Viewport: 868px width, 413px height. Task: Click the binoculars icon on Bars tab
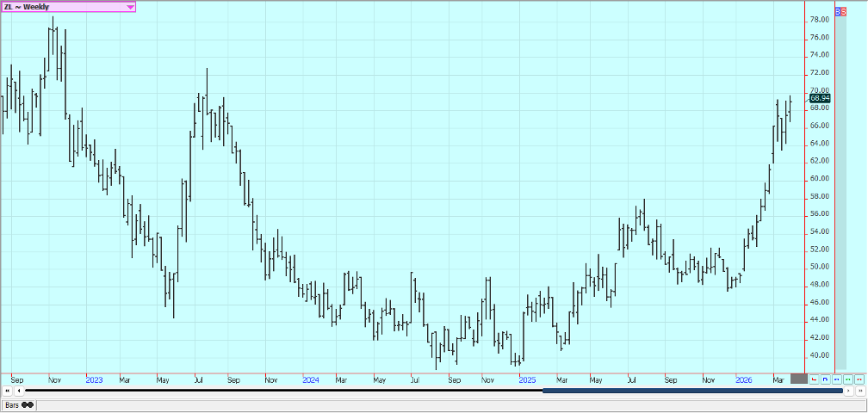(x=28, y=404)
